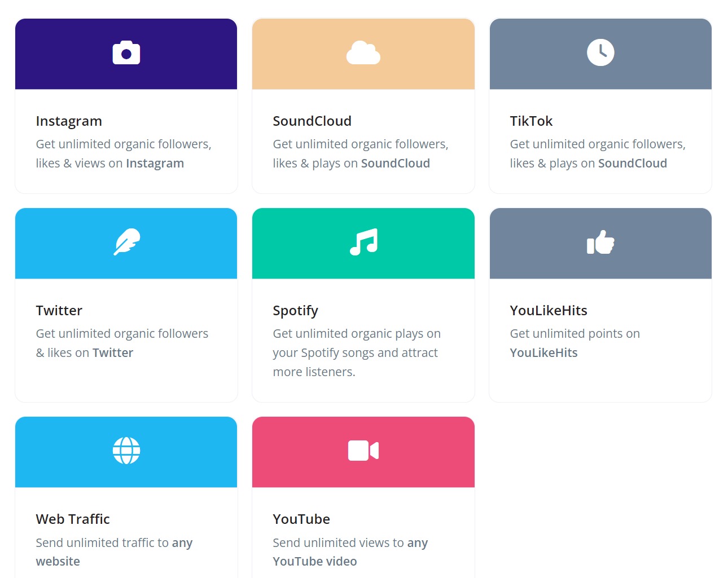Open the YouLikeHits service title
Screen dimensions: 728x578
pyautogui.click(x=549, y=311)
